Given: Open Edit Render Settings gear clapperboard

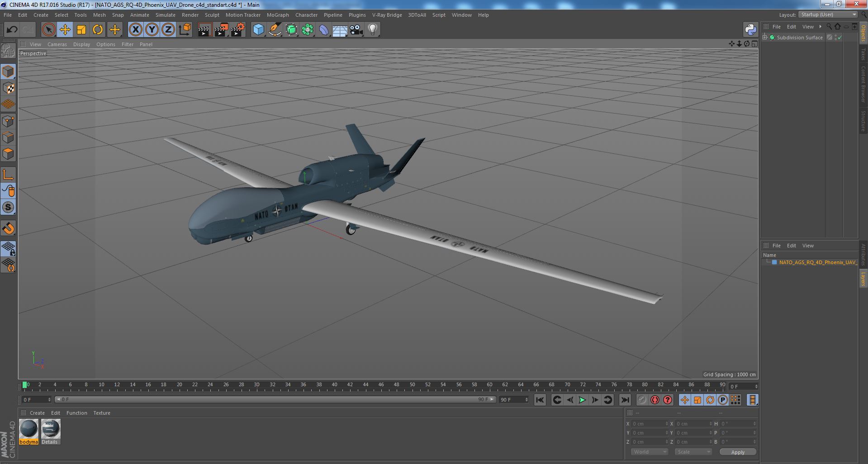Looking at the screenshot, I should coord(238,30).
